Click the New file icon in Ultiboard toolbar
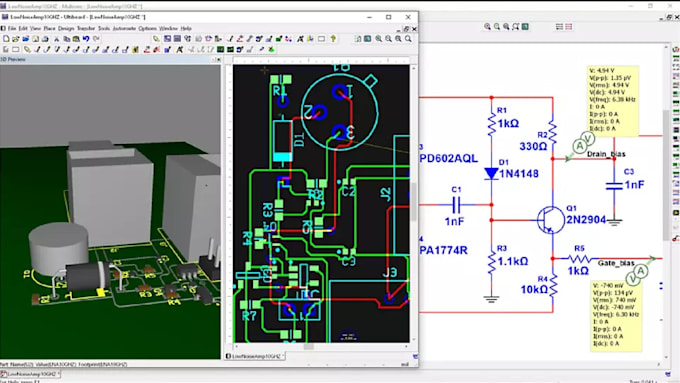This screenshot has width=680, height=383. tap(6, 39)
